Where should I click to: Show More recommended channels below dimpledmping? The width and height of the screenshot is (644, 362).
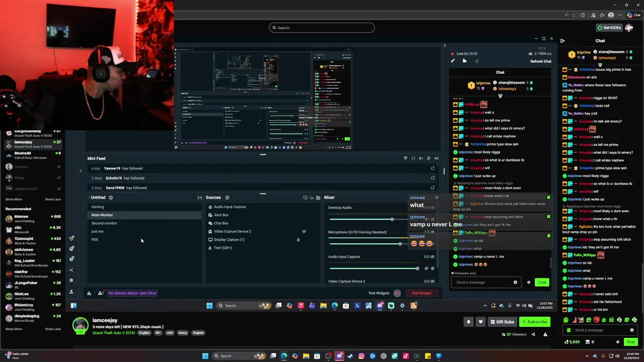click(x=14, y=329)
